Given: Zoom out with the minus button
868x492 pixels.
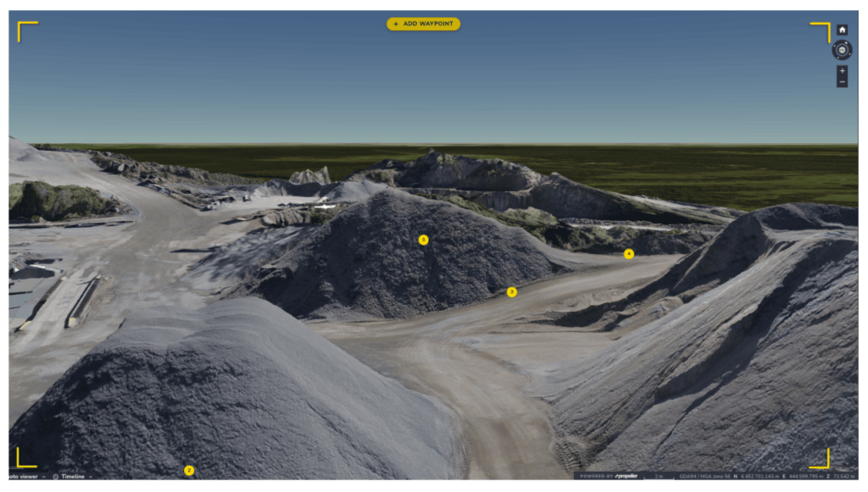Looking at the screenshot, I should coord(842,82).
